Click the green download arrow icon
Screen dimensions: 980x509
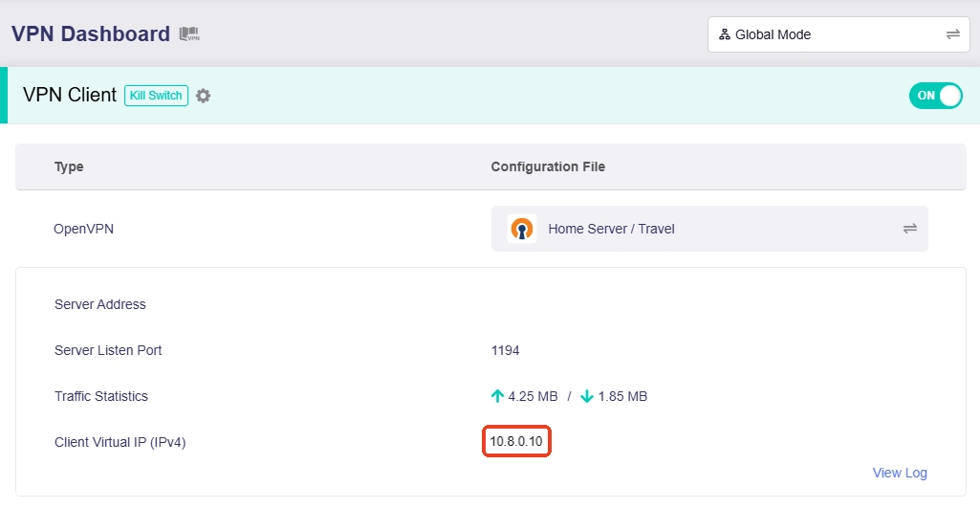pos(587,396)
